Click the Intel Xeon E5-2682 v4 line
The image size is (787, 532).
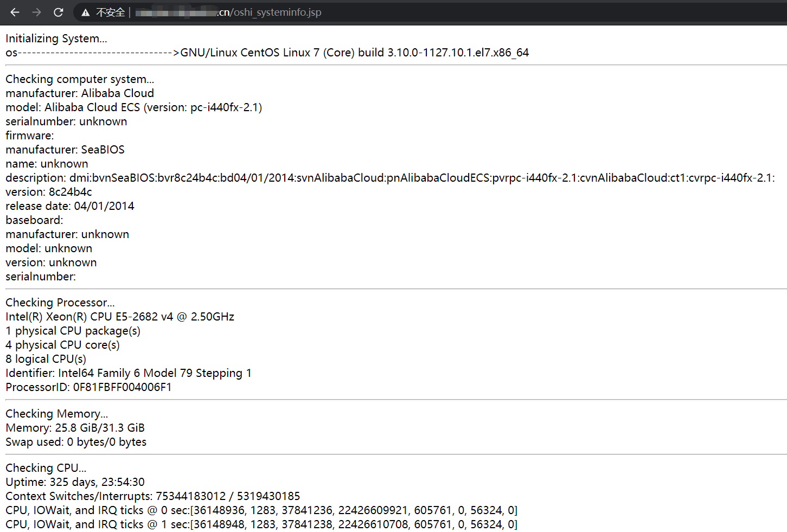pyautogui.click(x=120, y=317)
